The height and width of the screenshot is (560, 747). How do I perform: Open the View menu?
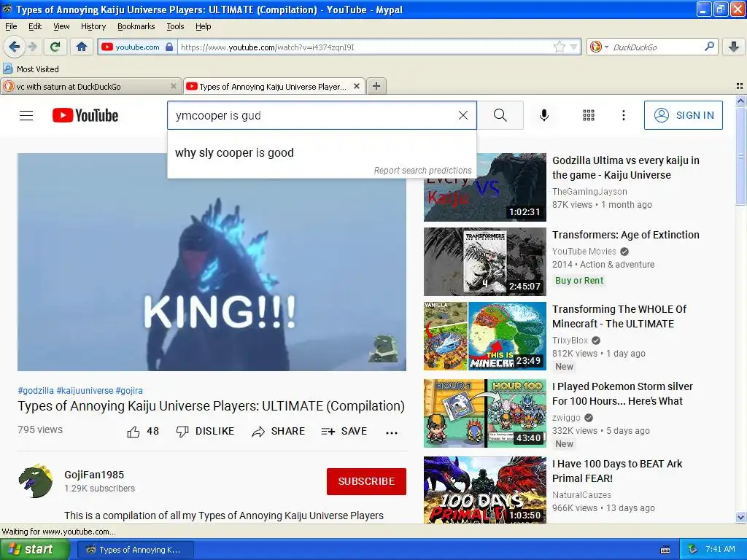[x=61, y=26]
